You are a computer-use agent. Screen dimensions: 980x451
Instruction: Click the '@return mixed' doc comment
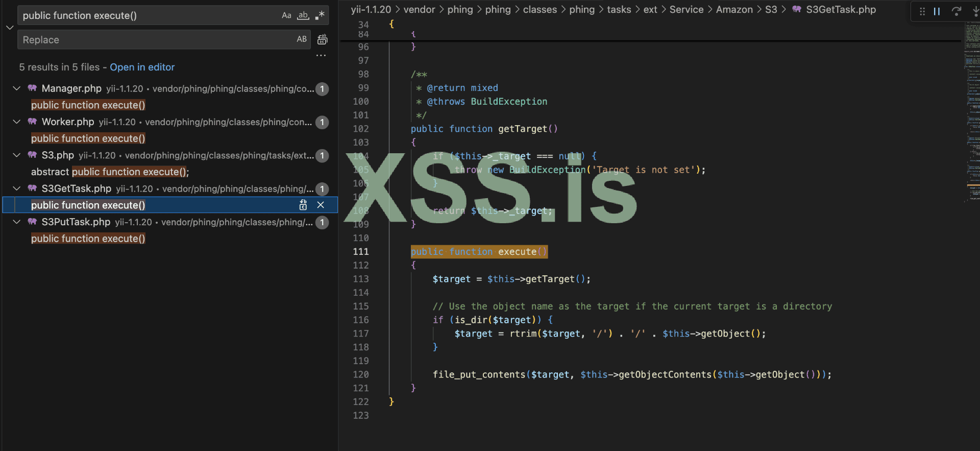[x=462, y=88]
